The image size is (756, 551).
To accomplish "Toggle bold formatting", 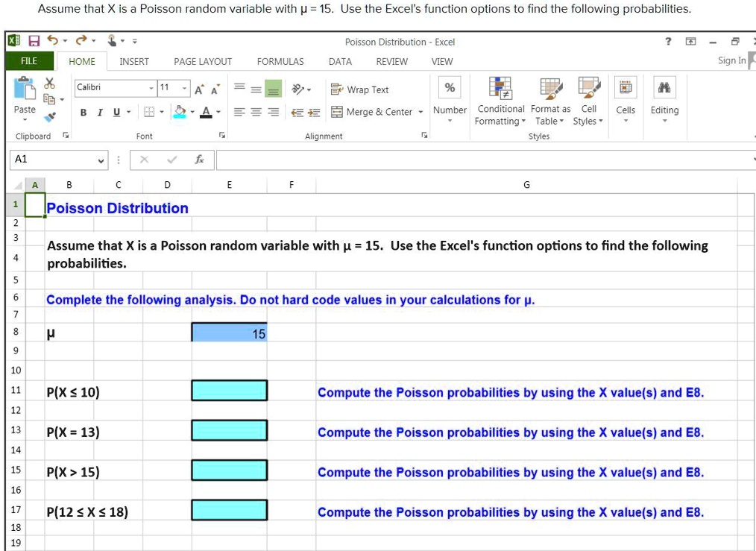I will (82, 111).
